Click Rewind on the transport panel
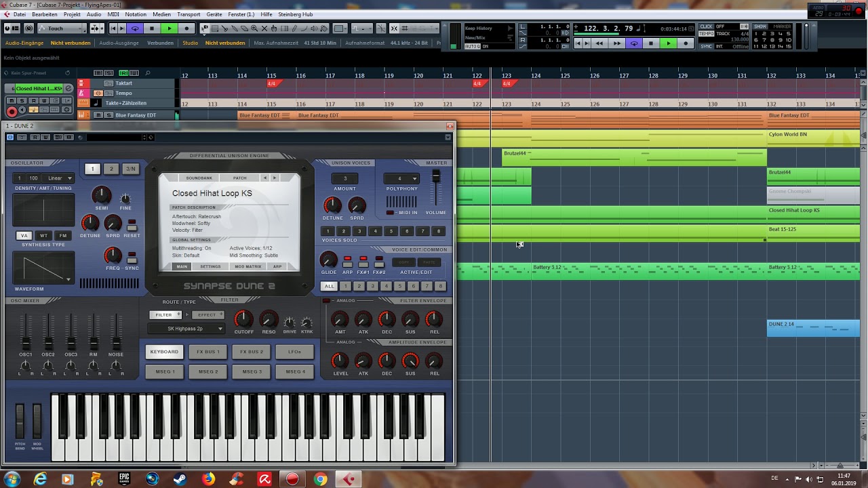The width and height of the screenshot is (868, 488). tap(599, 43)
